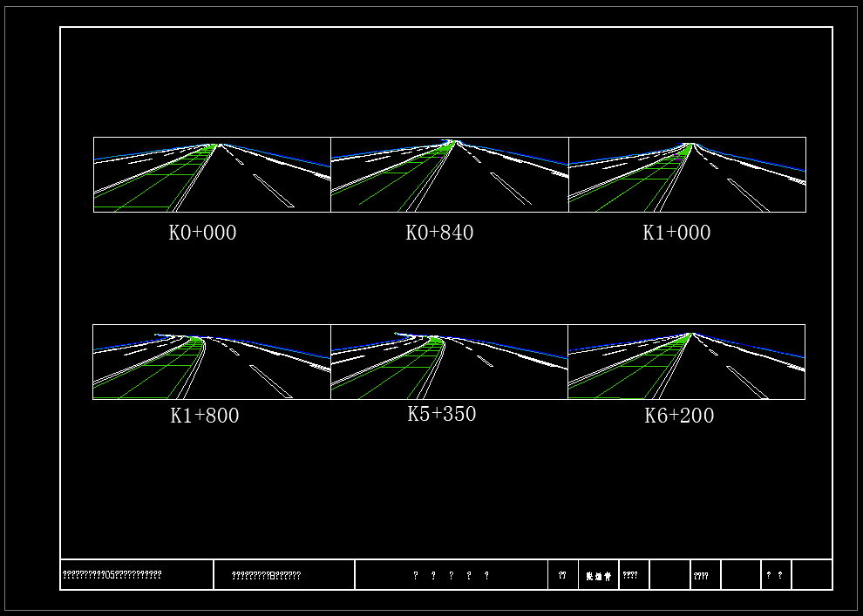863x616 pixels.
Task: Click the K1+800 station label text
Action: coord(204,416)
